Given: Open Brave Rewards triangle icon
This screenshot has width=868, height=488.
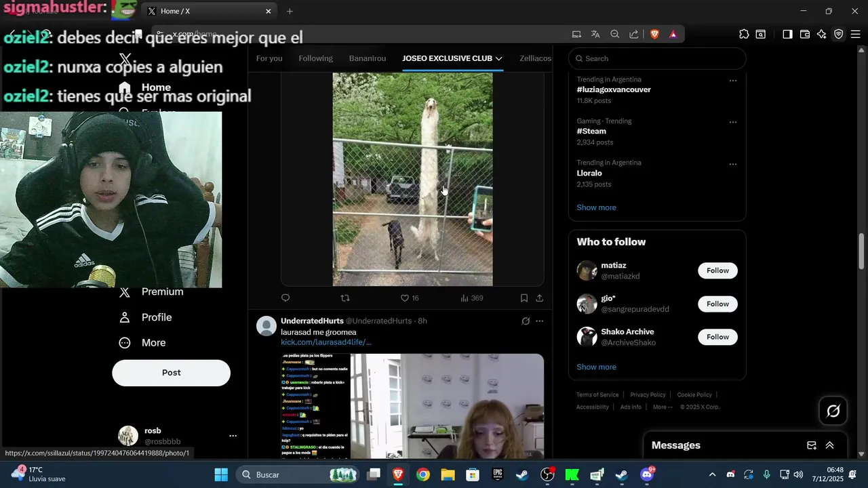Looking at the screenshot, I should 673,34.
